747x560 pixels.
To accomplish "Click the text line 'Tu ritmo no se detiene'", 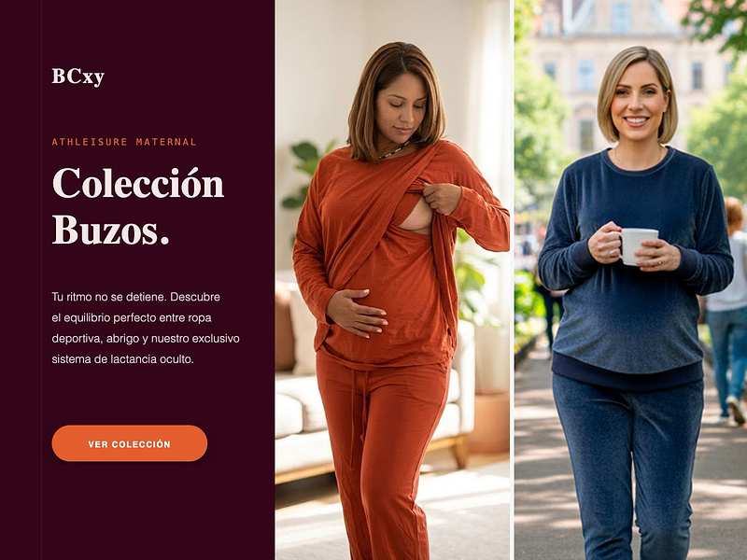I will click(x=108, y=297).
